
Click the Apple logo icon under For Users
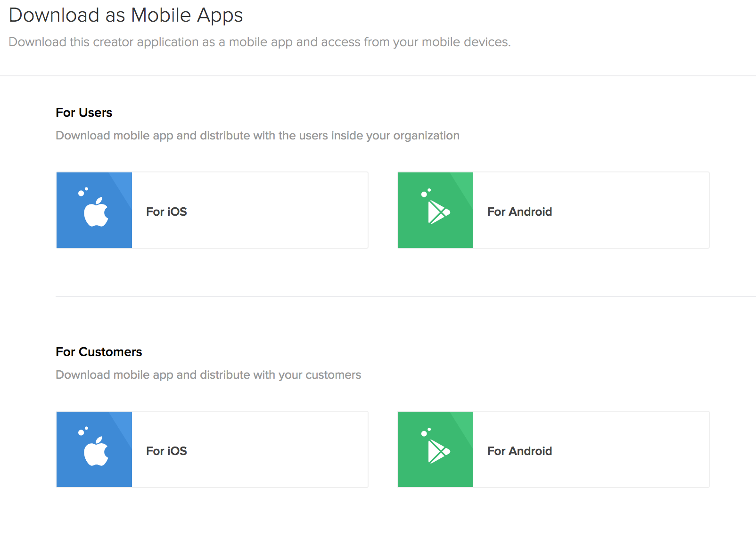pos(96,212)
